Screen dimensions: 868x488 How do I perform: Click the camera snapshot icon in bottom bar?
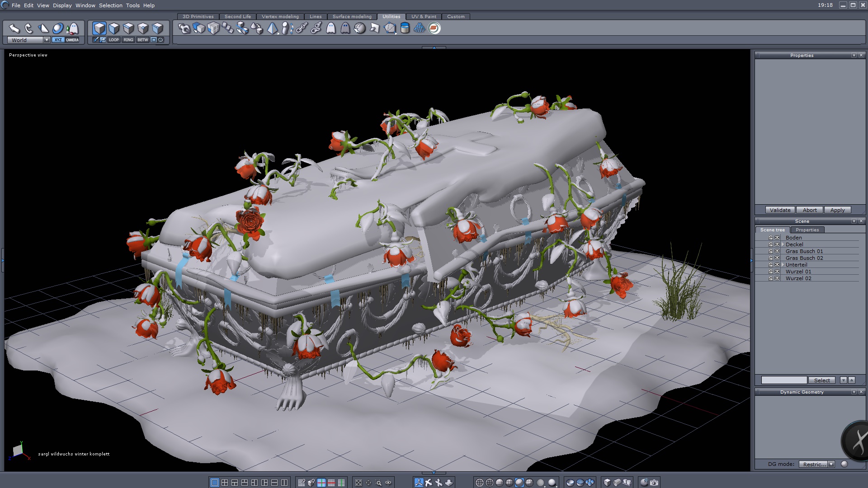point(654,483)
